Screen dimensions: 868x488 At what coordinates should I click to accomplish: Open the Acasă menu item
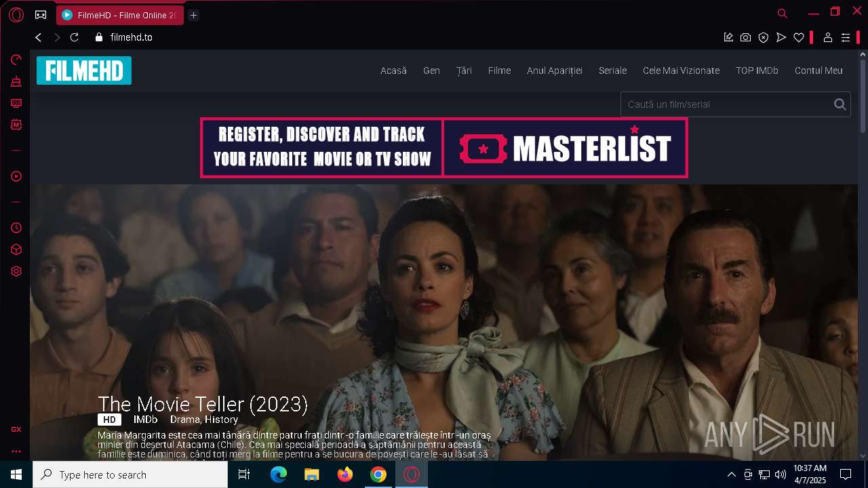tap(393, 70)
